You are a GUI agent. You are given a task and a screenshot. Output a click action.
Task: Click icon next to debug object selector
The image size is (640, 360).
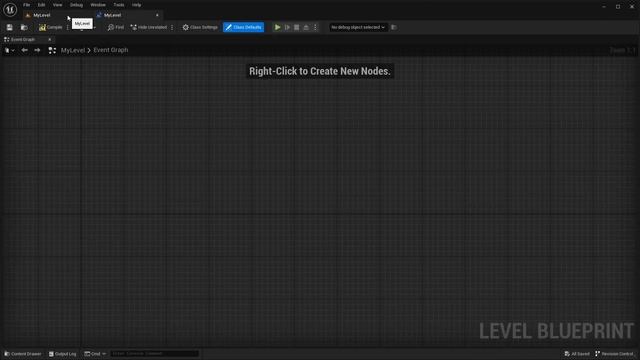394,27
